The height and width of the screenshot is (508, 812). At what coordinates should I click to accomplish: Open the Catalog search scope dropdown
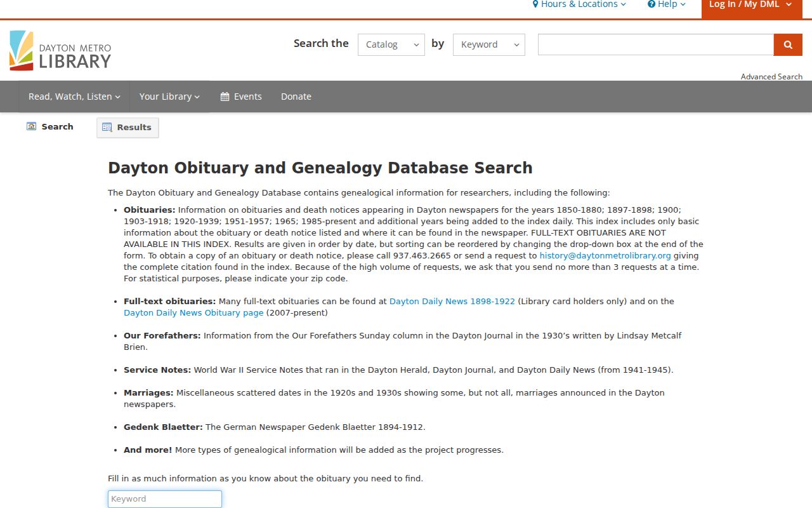(391, 44)
